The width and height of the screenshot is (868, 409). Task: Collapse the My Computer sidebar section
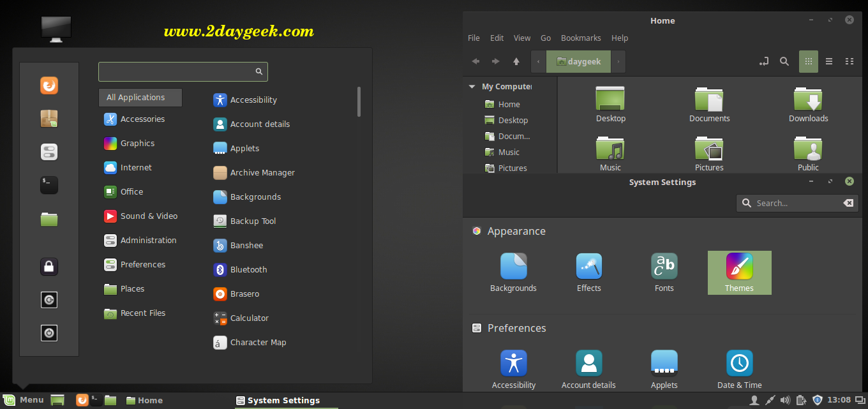pyautogui.click(x=472, y=87)
